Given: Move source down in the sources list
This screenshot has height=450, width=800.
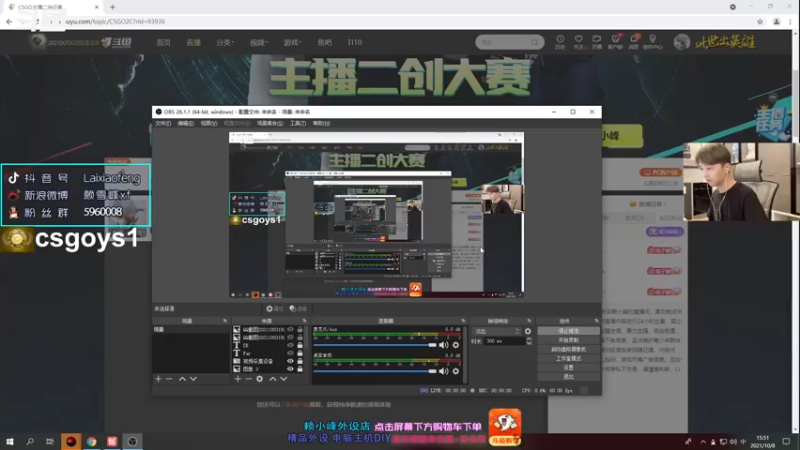Looking at the screenshot, I should pyautogui.click(x=284, y=379).
